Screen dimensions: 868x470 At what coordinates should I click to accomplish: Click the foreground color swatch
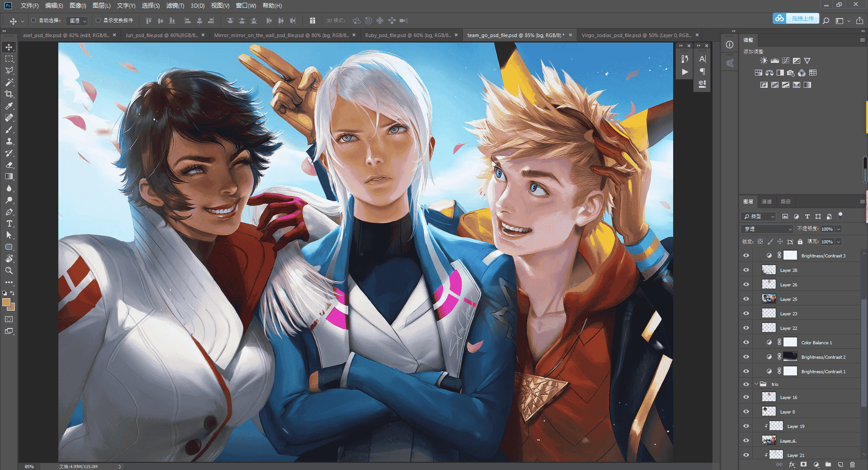pos(6,302)
